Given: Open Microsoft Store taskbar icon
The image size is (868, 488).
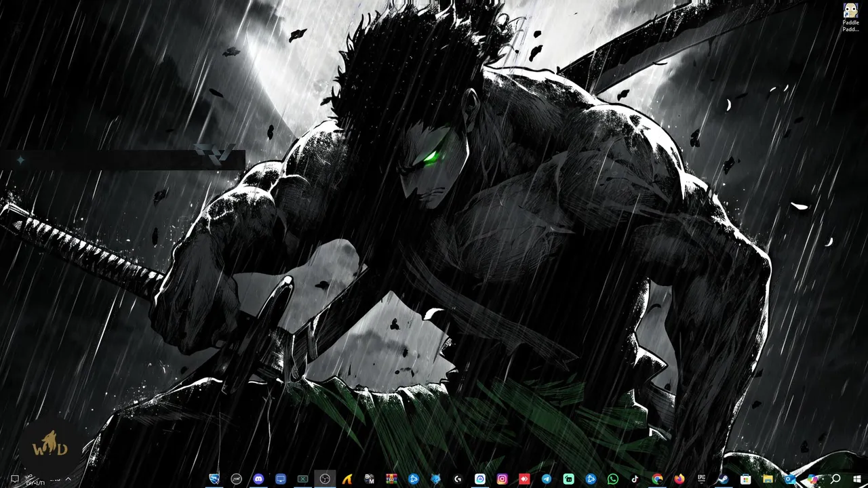Looking at the screenshot, I should click(745, 479).
